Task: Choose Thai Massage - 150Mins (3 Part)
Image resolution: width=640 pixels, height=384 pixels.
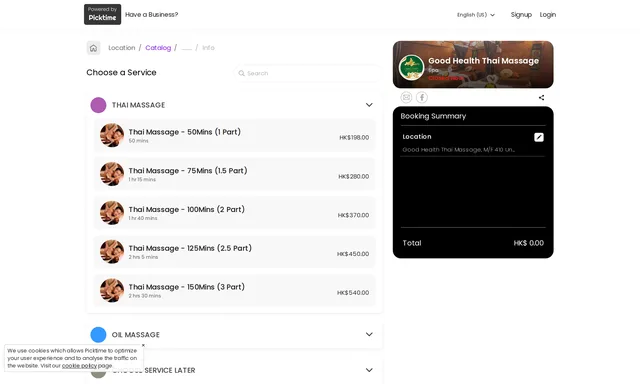Action: (234, 291)
